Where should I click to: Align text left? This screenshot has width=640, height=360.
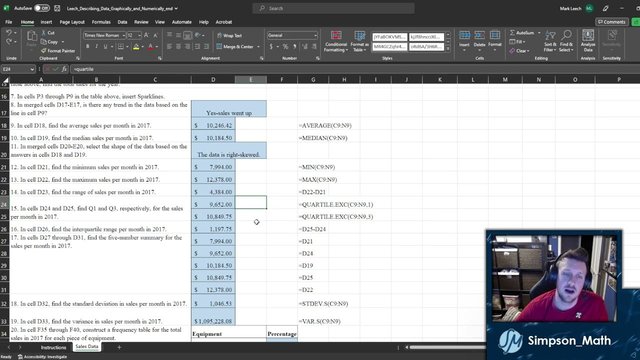[169, 47]
